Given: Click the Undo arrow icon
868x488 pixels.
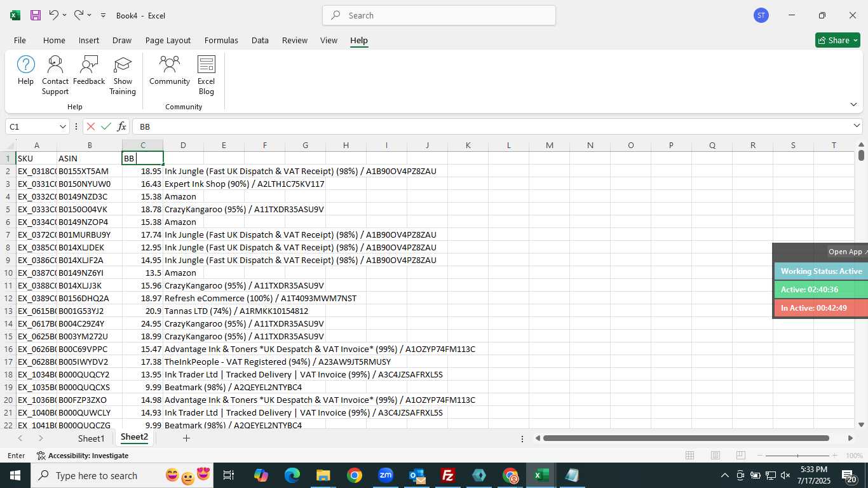Looking at the screenshot, I should point(54,15).
